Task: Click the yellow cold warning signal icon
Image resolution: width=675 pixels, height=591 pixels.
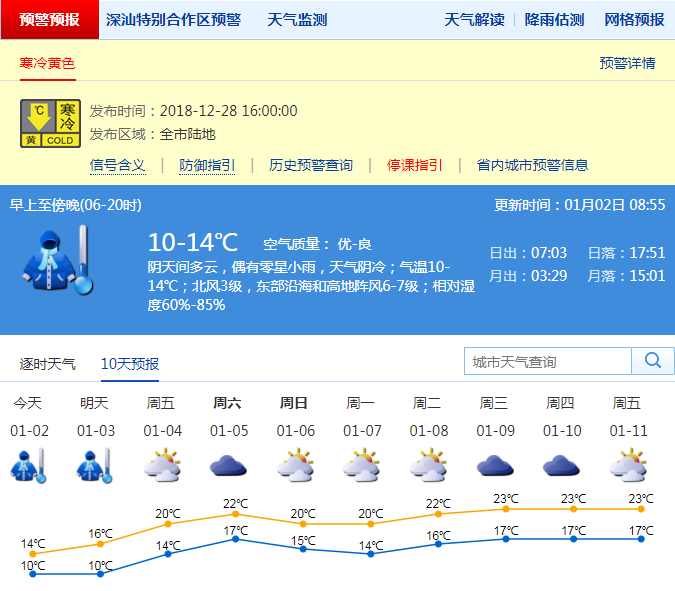Action: tap(50, 123)
